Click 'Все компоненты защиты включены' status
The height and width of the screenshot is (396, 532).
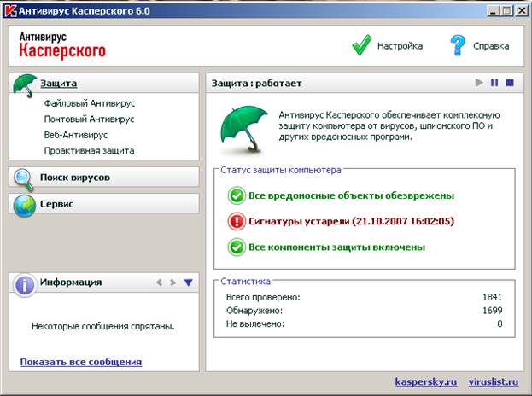[x=337, y=247]
